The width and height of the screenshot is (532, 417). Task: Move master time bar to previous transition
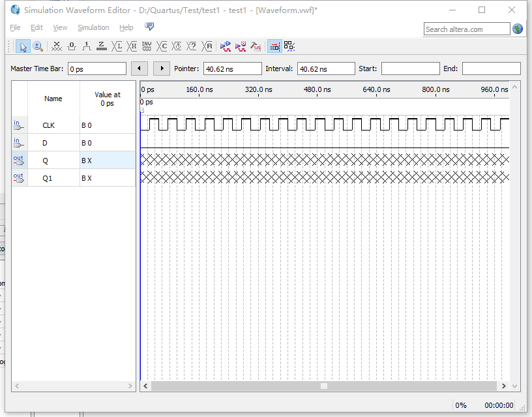140,69
